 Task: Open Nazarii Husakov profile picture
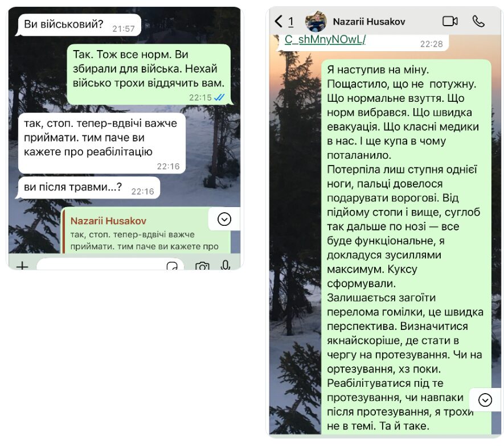316,22
